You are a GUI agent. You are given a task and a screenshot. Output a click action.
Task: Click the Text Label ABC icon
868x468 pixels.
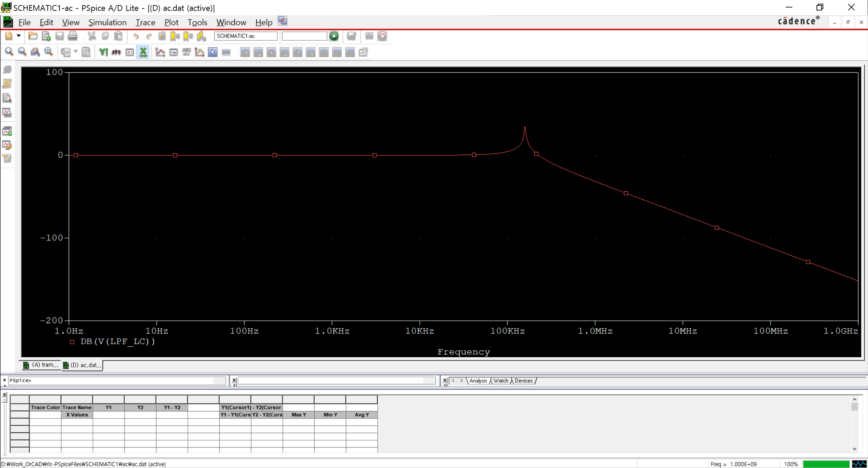[186, 52]
